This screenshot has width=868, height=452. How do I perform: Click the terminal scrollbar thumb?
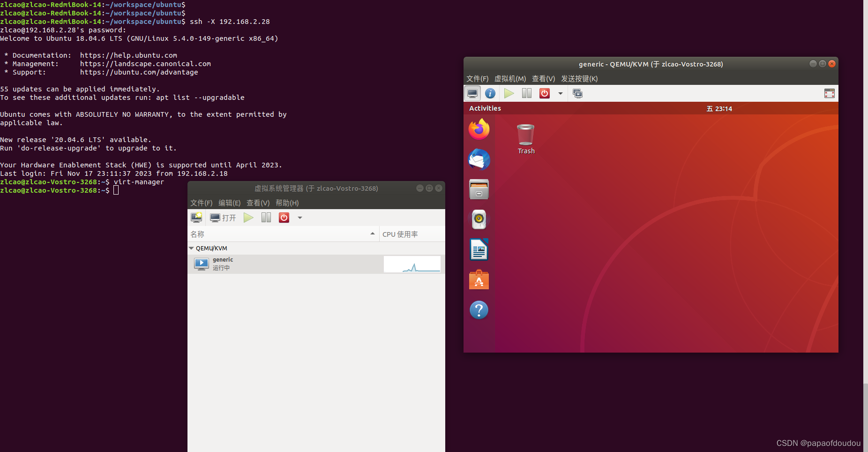pos(866,418)
